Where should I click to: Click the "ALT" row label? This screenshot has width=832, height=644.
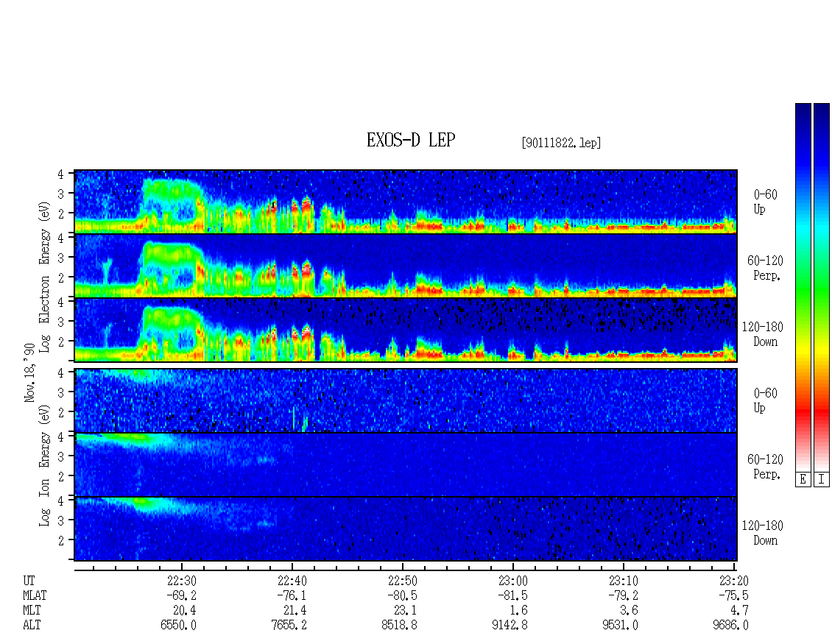[x=32, y=626]
